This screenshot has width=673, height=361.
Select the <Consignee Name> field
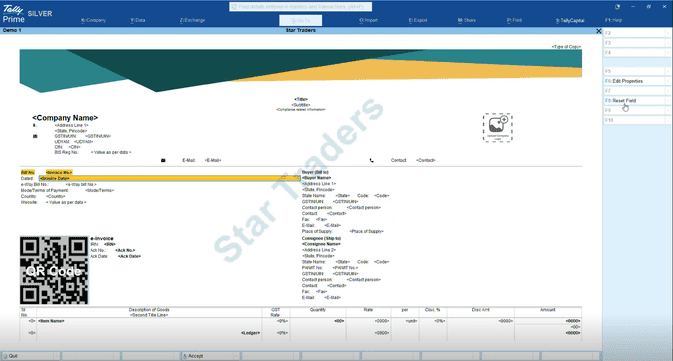(321, 244)
